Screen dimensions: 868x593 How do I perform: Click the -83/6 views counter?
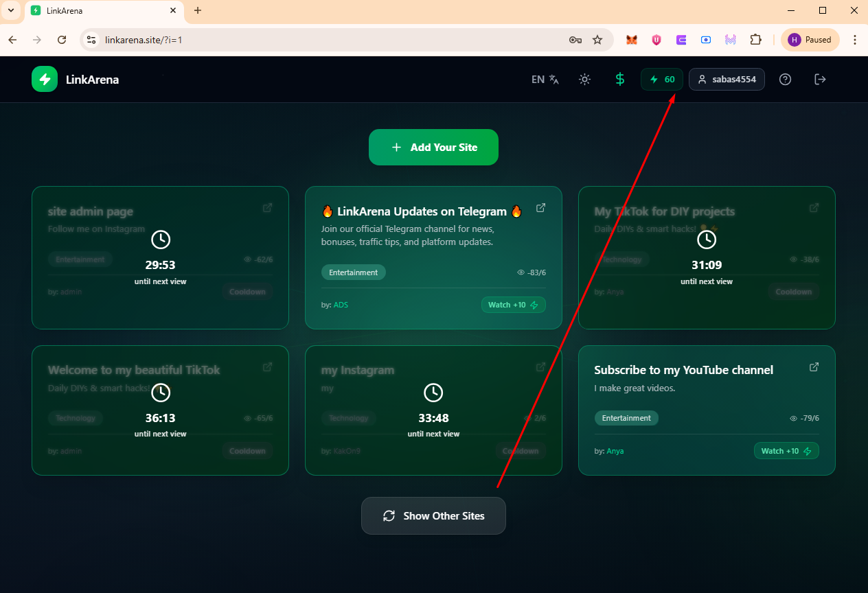click(x=532, y=272)
